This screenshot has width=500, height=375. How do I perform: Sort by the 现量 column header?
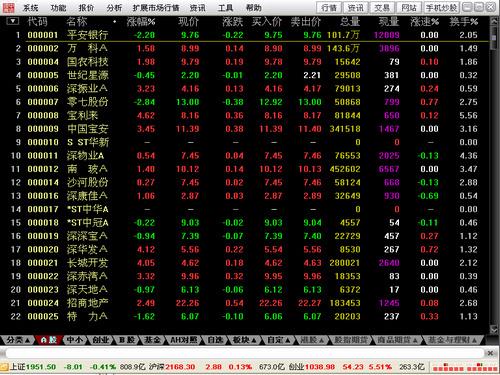tap(389, 22)
